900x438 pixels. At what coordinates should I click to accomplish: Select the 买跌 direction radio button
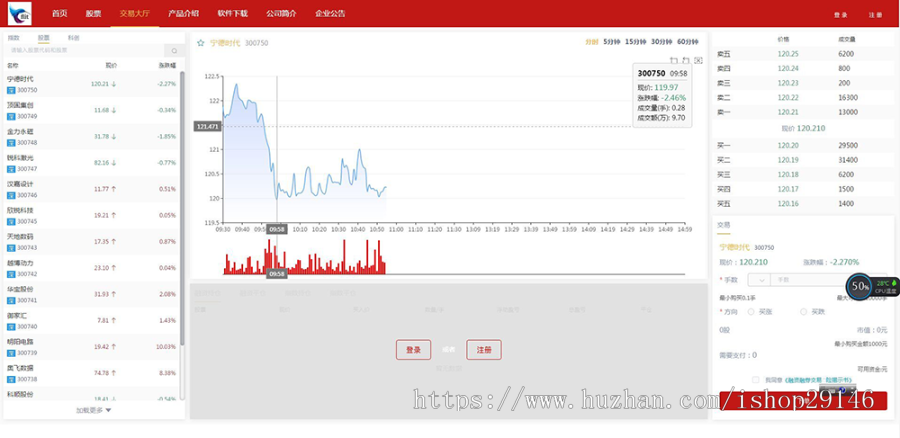(x=803, y=312)
